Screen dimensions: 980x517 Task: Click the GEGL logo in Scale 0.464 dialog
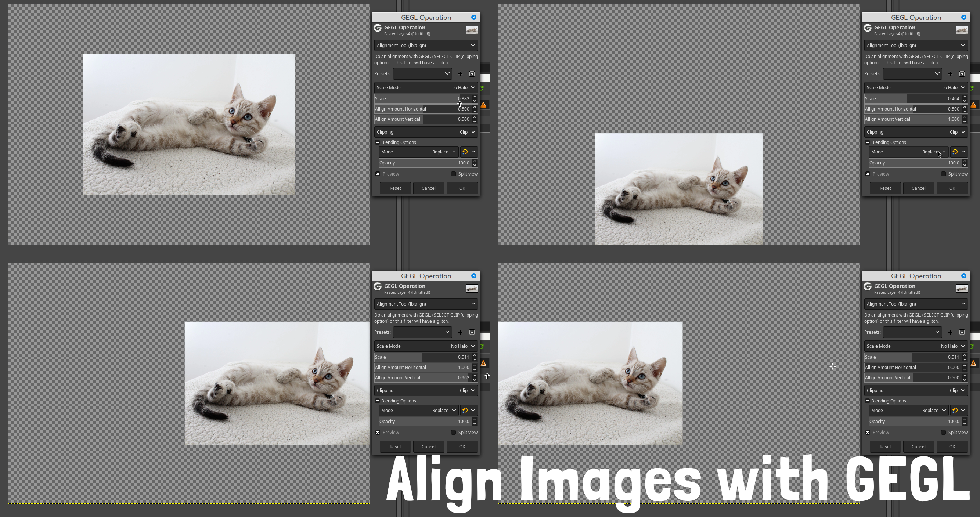[868, 28]
